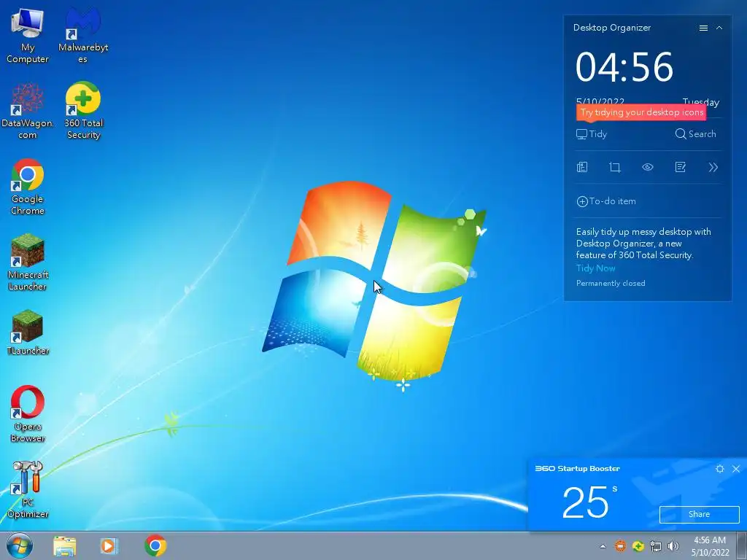The image size is (747, 560).
Task: Open 360 Startup Booster settings gear
Action: pyautogui.click(x=720, y=469)
